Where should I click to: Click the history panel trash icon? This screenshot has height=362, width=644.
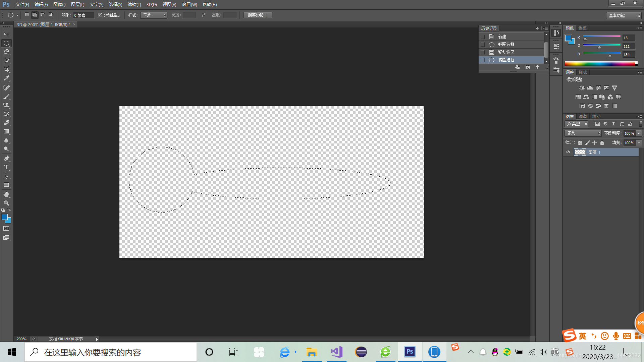pyautogui.click(x=537, y=67)
